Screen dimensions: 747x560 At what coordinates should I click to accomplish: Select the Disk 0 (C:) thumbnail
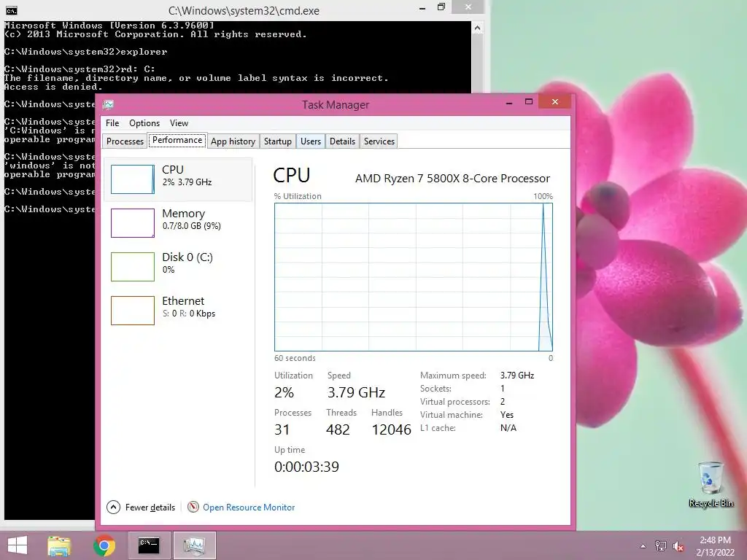point(133,267)
